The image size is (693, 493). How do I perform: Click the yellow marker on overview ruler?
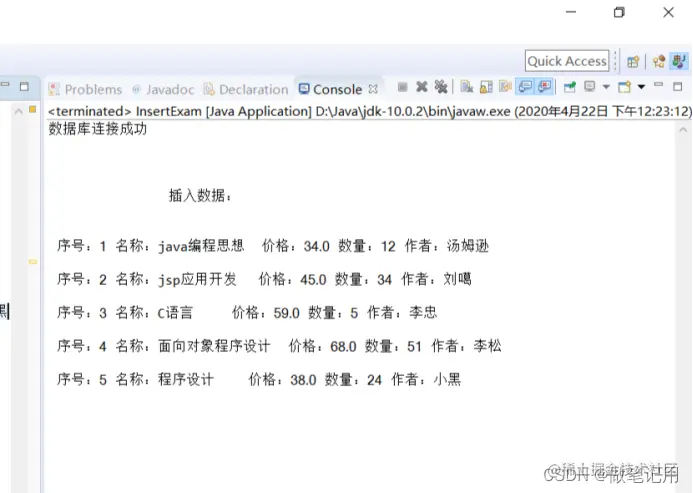[x=33, y=262]
